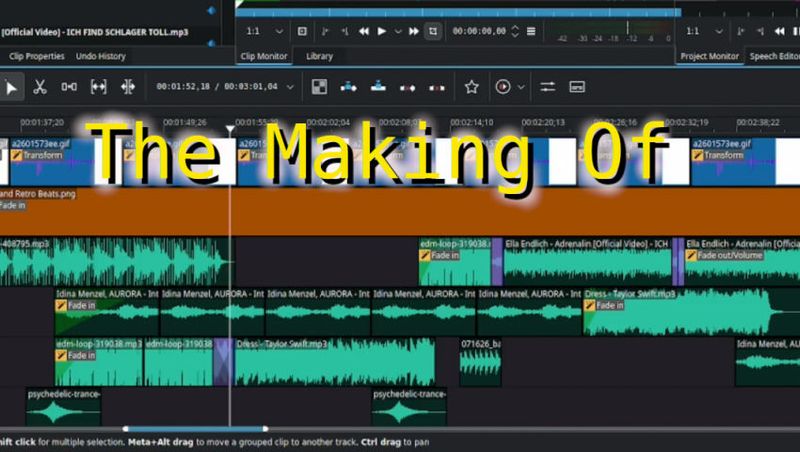Switch to the Library tab
Viewport: 800px width, 452px height.
pyautogui.click(x=319, y=56)
